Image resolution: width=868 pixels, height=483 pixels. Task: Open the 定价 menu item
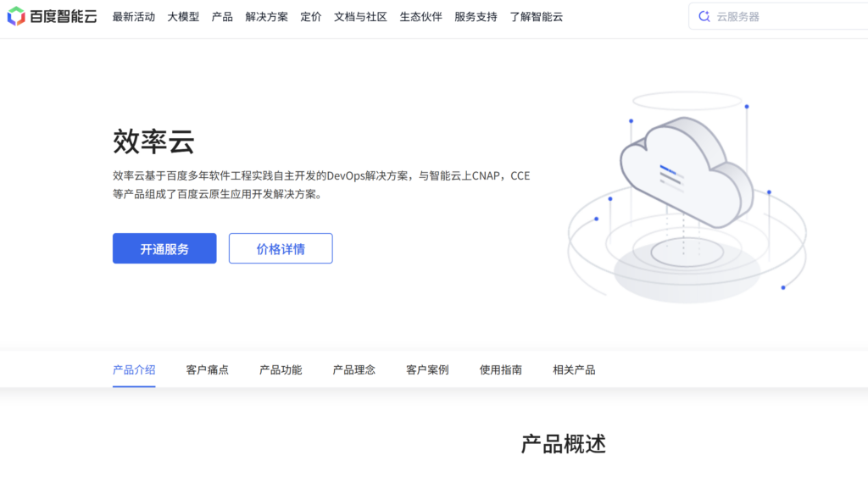tap(310, 17)
